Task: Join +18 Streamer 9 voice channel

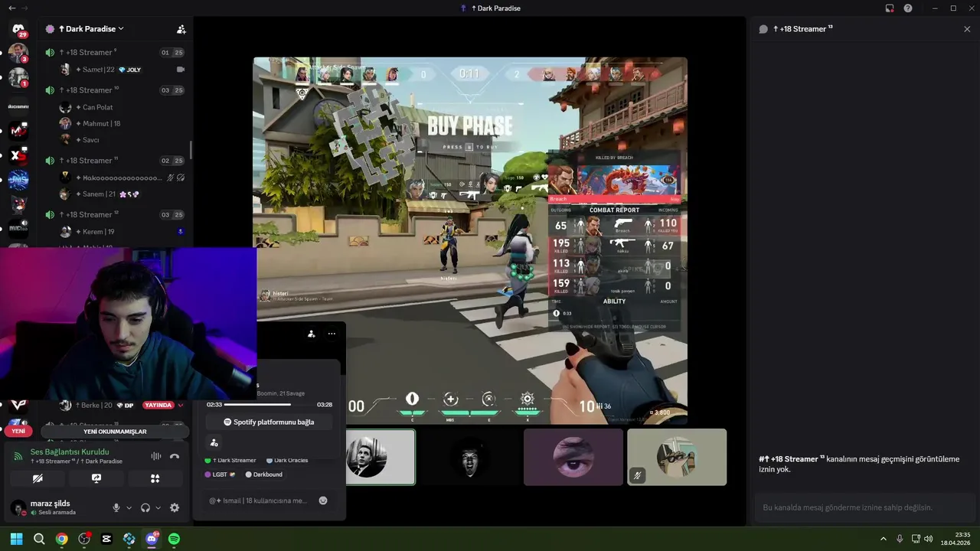Action: click(x=115, y=52)
